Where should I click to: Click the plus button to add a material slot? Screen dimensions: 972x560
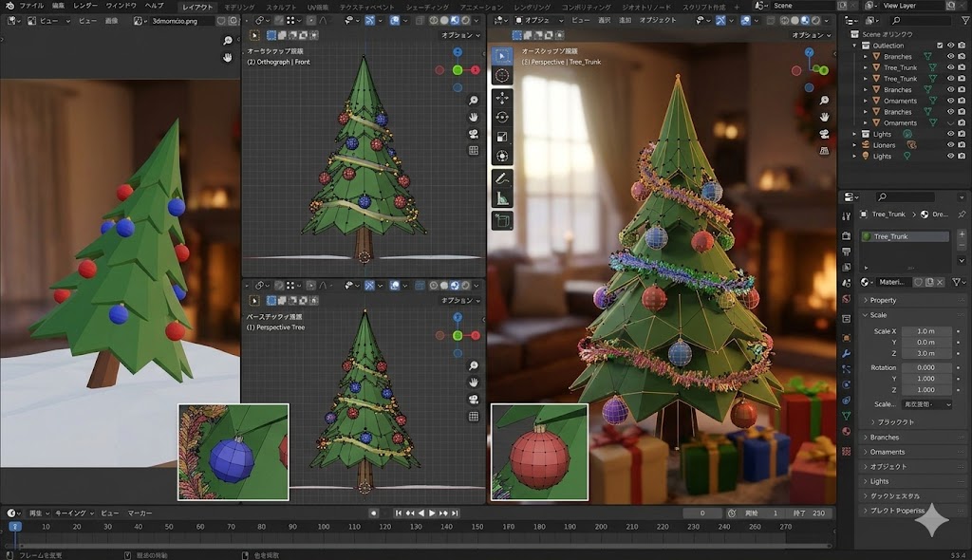pos(962,233)
